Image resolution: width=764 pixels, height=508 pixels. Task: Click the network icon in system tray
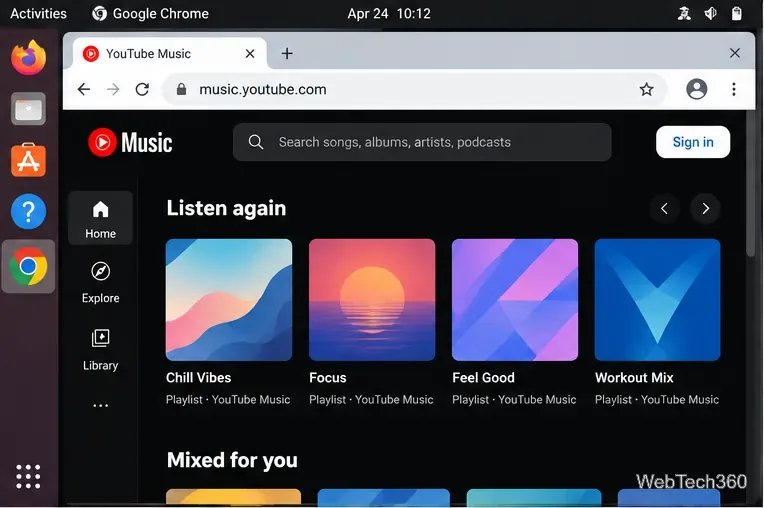click(x=684, y=13)
